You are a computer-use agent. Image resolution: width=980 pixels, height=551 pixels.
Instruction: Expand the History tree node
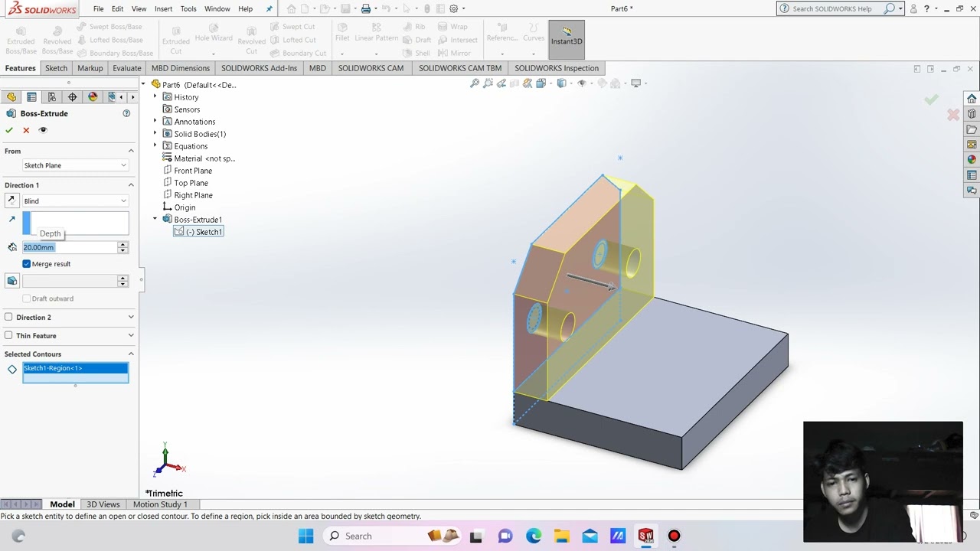(155, 96)
